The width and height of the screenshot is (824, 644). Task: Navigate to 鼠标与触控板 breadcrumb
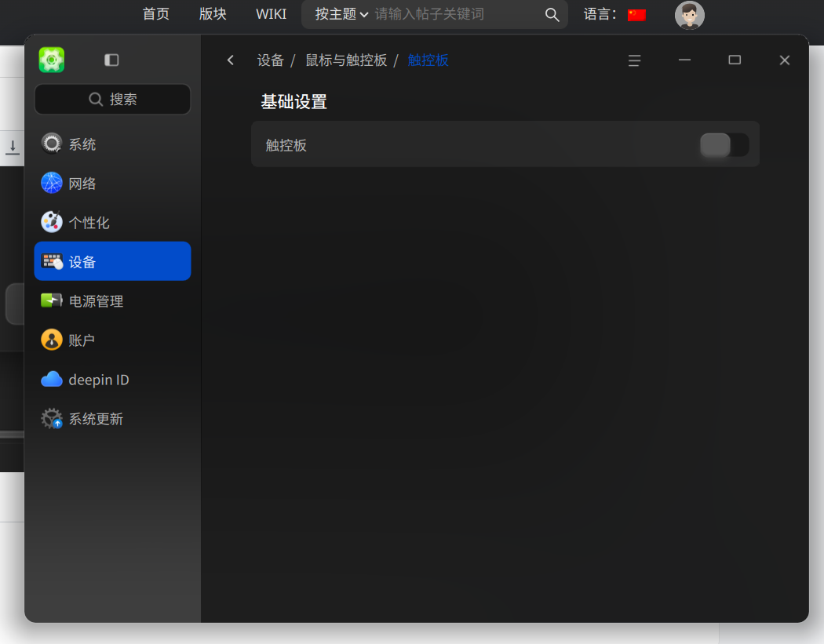(346, 60)
